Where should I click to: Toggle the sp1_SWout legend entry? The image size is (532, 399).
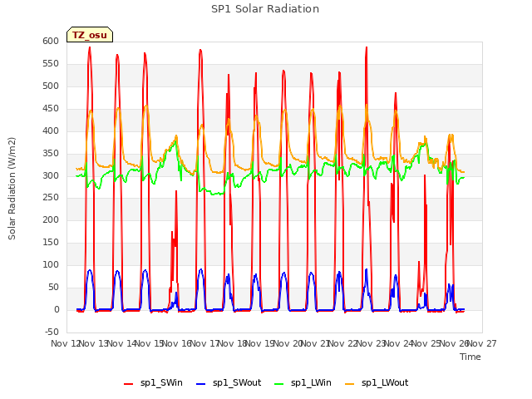pyautogui.click(x=229, y=382)
